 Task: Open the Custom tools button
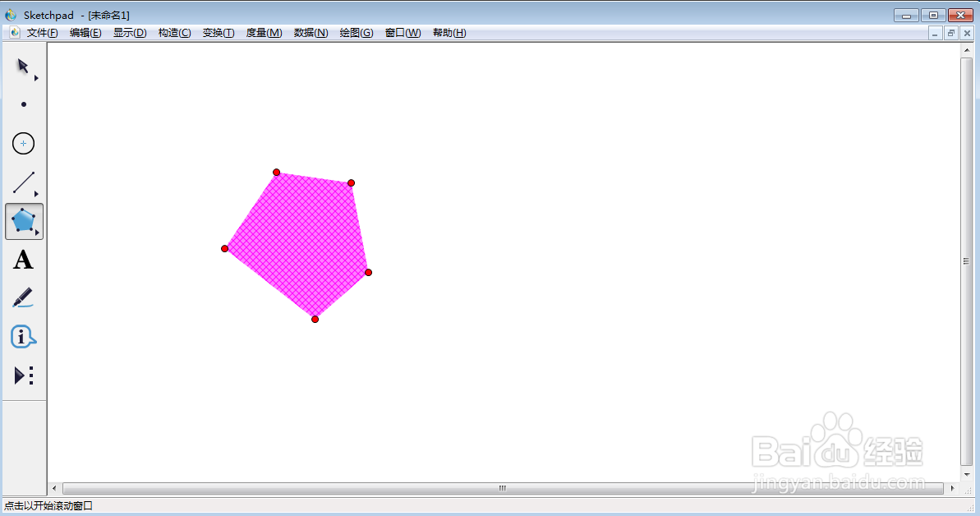click(x=24, y=375)
